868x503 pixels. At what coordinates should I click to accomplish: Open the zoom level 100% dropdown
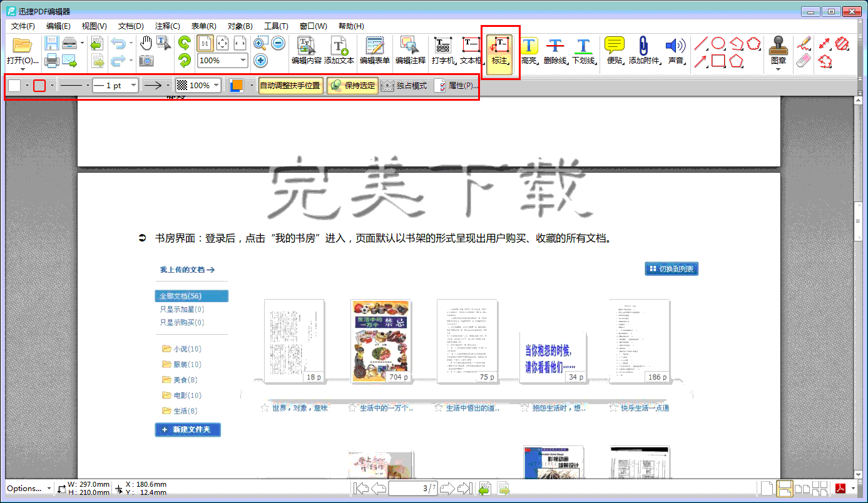click(x=242, y=61)
